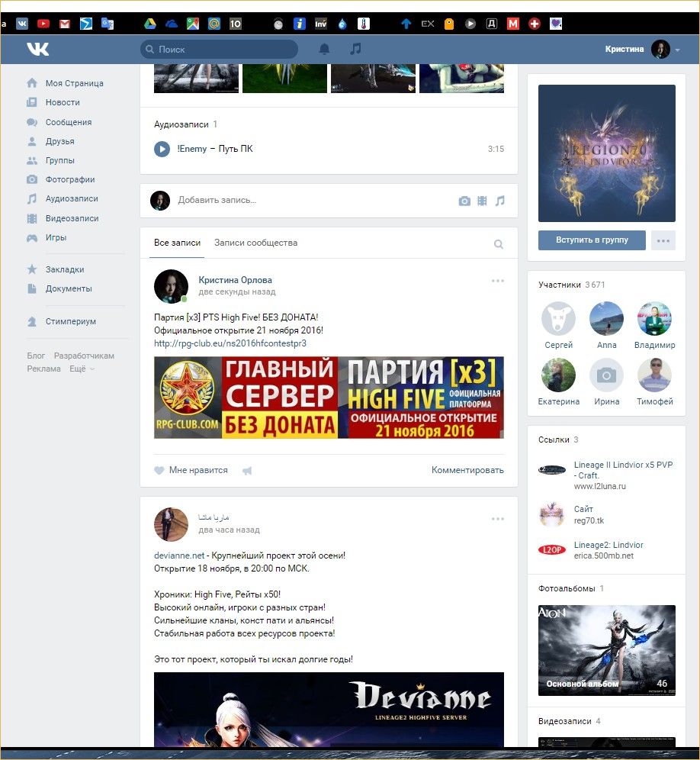This screenshot has height=760, width=700.
Task: Open Google Maps bookmark icon
Action: coord(193,23)
